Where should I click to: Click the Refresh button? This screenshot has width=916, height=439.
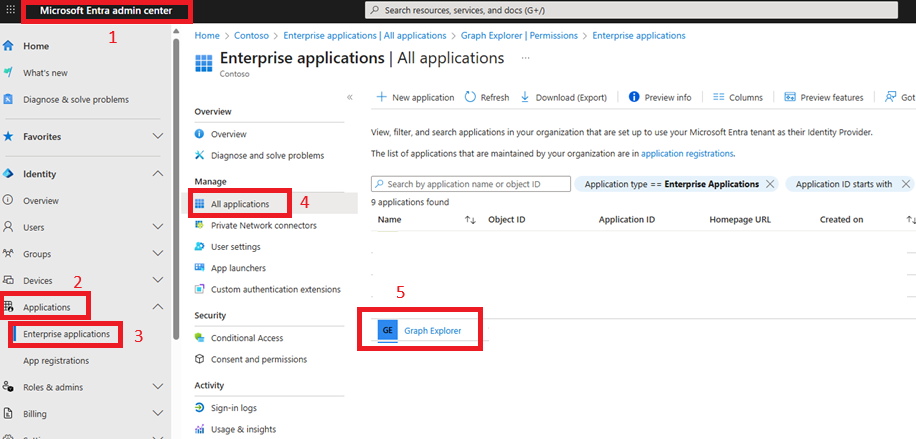tap(487, 98)
